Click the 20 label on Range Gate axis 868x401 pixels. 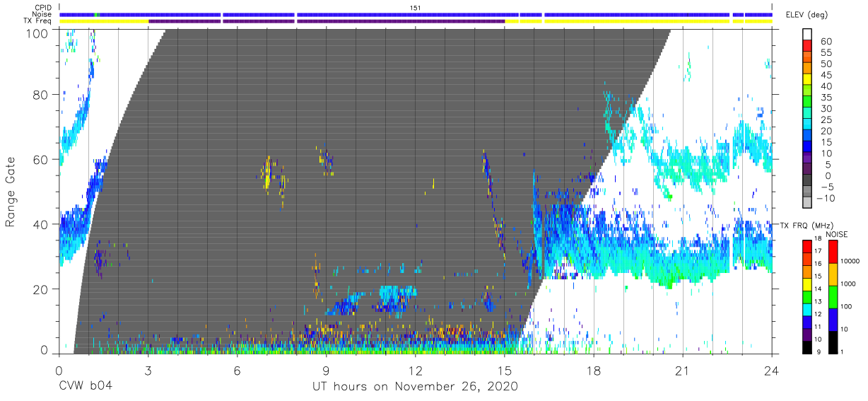click(x=40, y=289)
